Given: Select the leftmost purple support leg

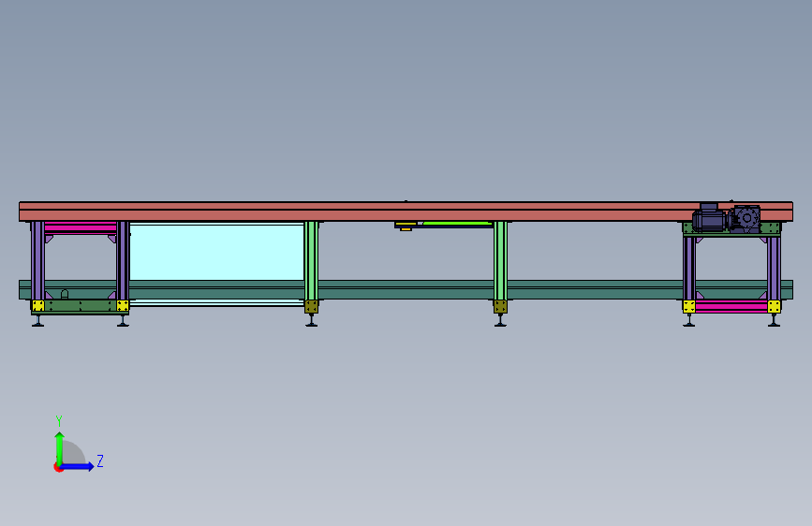Looking at the screenshot, I should (37, 260).
